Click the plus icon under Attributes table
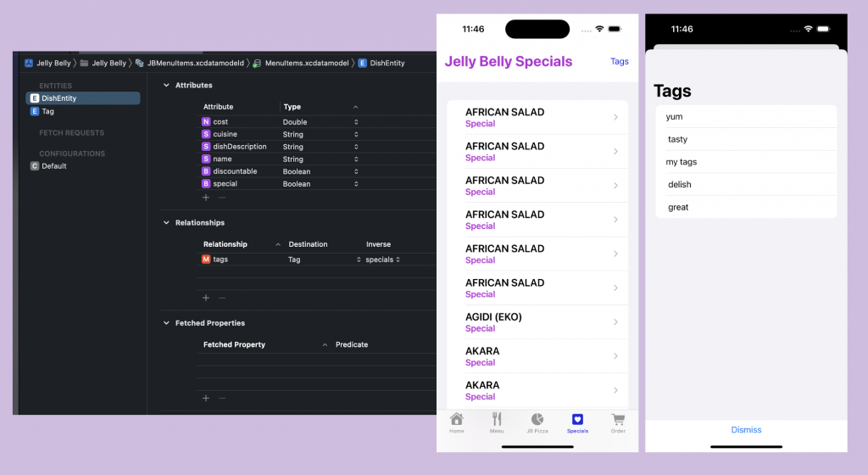Viewport: 868px width, 475px height. (205, 198)
